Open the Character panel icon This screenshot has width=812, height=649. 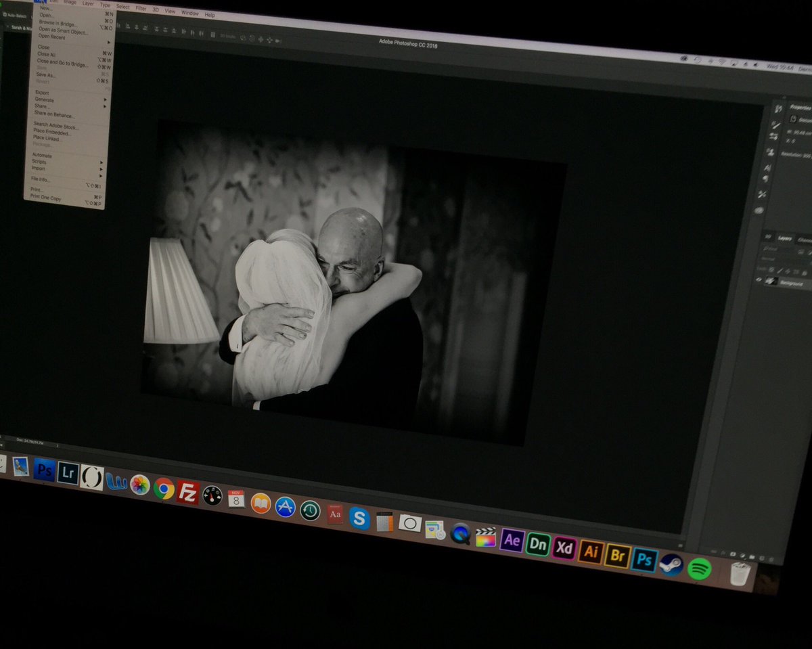coord(767,167)
